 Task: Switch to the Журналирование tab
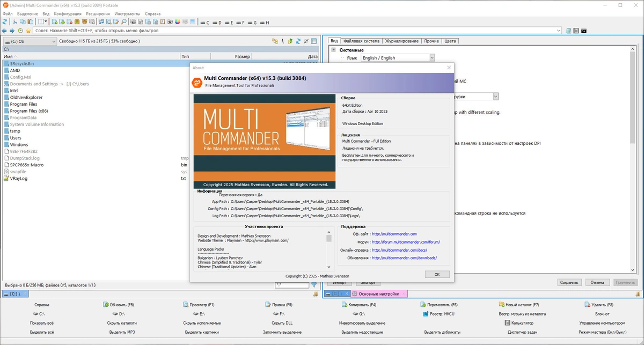tap(401, 41)
